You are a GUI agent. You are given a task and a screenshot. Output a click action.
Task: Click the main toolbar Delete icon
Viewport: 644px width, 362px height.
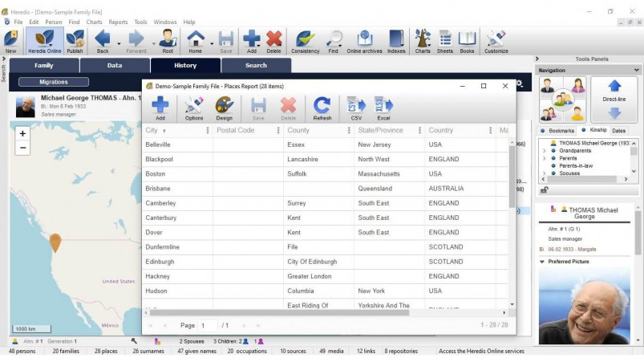coord(274,42)
